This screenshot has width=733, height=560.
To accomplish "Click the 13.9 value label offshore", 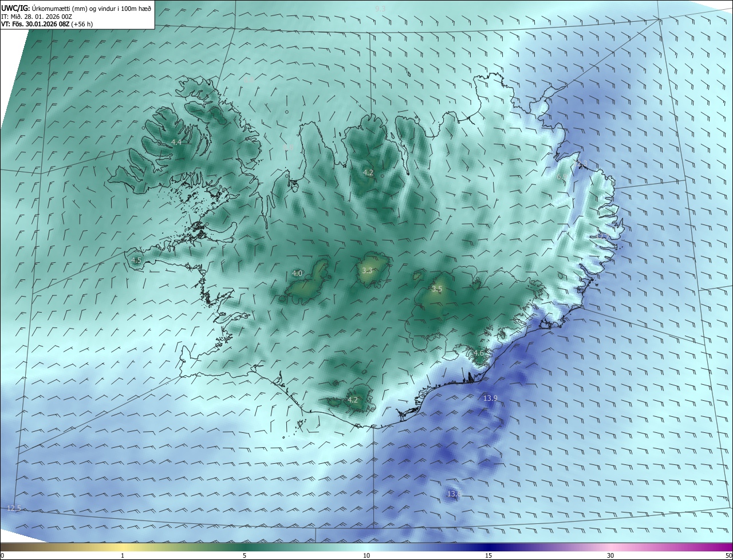I will (x=490, y=398).
